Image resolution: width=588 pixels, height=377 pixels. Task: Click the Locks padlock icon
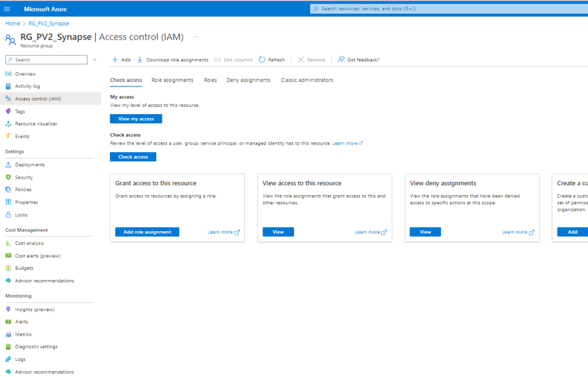pyautogui.click(x=8, y=215)
